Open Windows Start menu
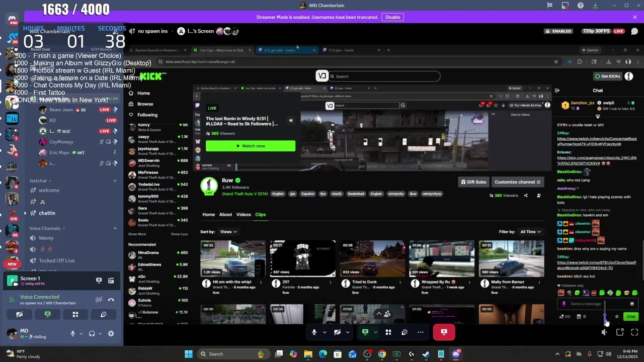Screen dimensions: 644x362 pos(189,354)
